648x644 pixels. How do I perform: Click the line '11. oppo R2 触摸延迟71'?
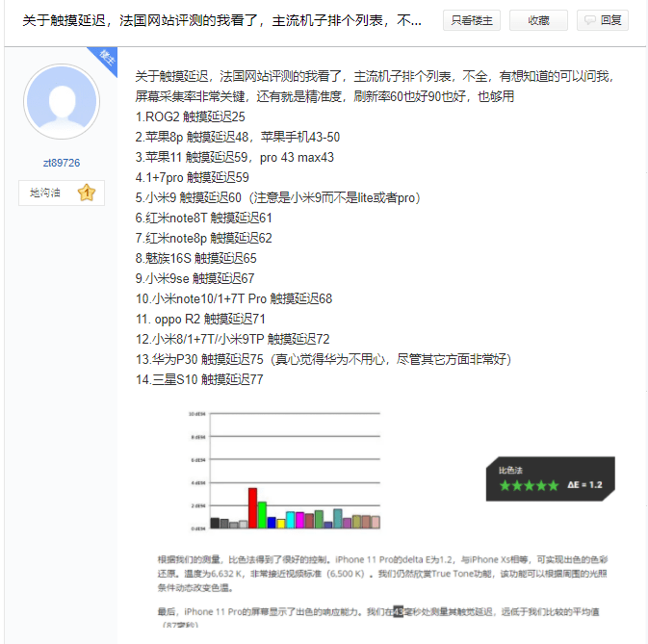(200, 320)
